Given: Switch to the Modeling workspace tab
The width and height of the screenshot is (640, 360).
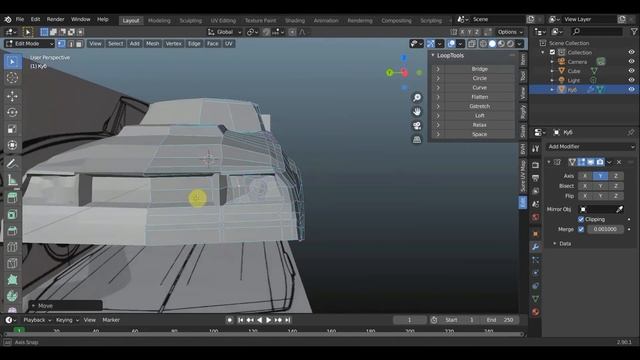Looking at the screenshot, I should click(x=159, y=20).
